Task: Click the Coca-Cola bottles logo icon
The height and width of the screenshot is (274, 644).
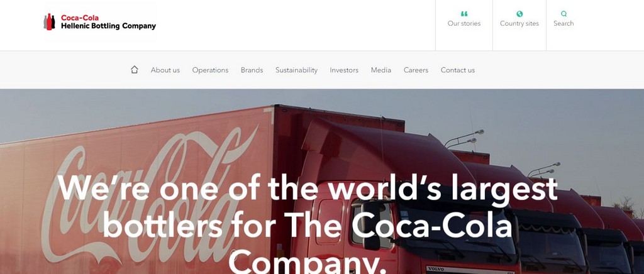Action: click(x=49, y=22)
